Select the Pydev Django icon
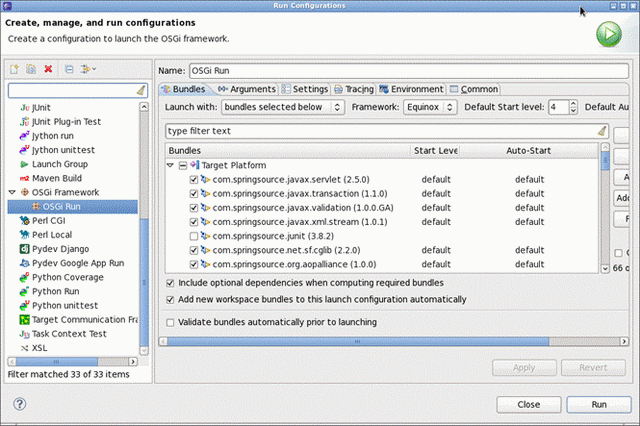The height and width of the screenshot is (426, 640). coord(24,249)
